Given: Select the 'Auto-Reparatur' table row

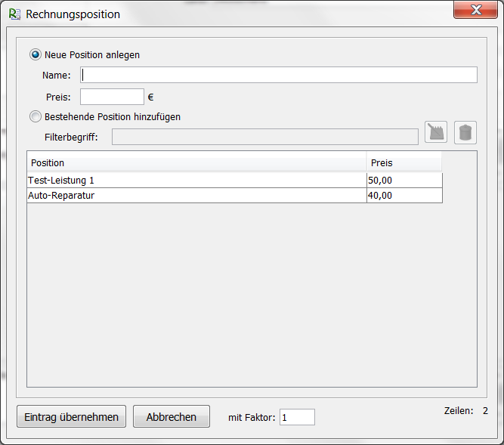Looking at the screenshot, I should coord(196,195).
